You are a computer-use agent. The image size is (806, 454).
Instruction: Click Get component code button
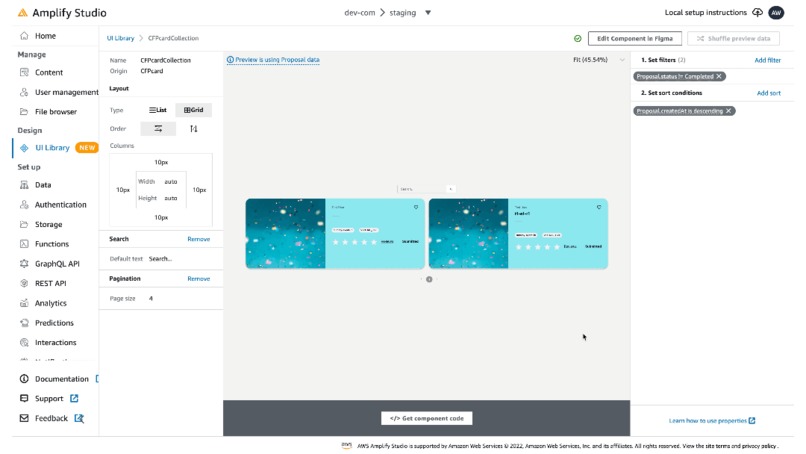pyautogui.click(x=427, y=418)
